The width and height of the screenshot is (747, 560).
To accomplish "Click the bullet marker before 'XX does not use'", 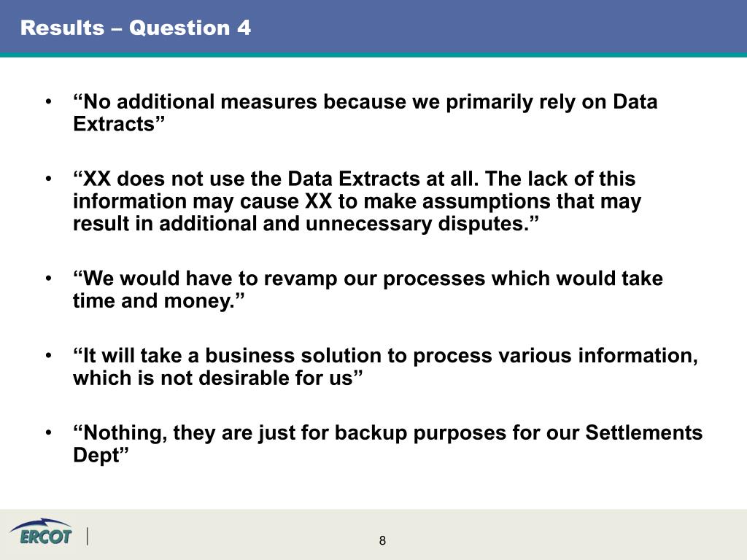I will tap(48, 179).
